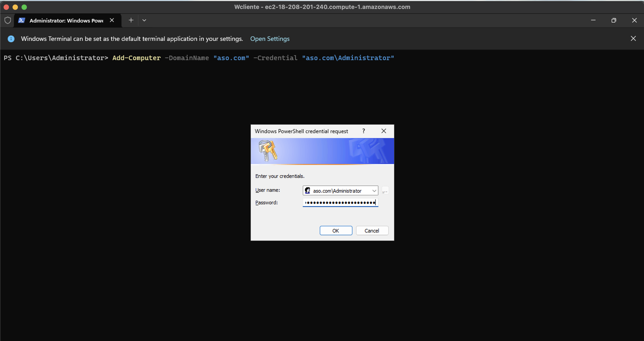Open Settings link in notification bar

click(x=270, y=39)
